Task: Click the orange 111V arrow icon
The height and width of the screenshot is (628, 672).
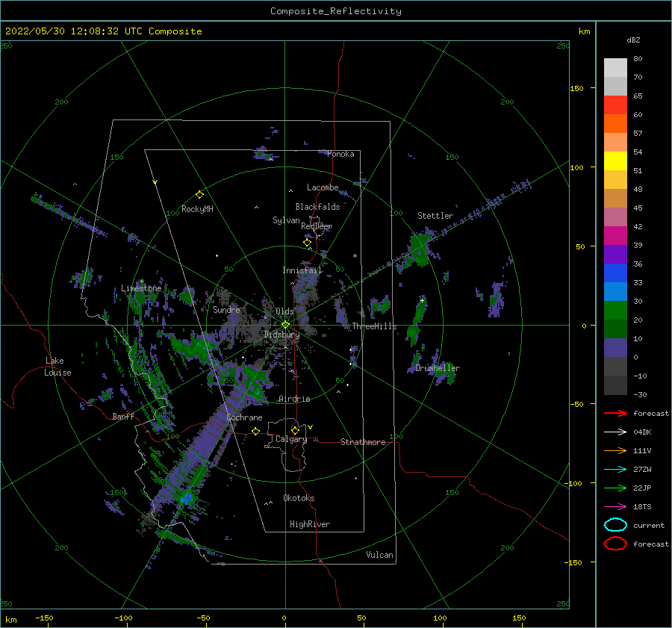Action: (x=615, y=450)
